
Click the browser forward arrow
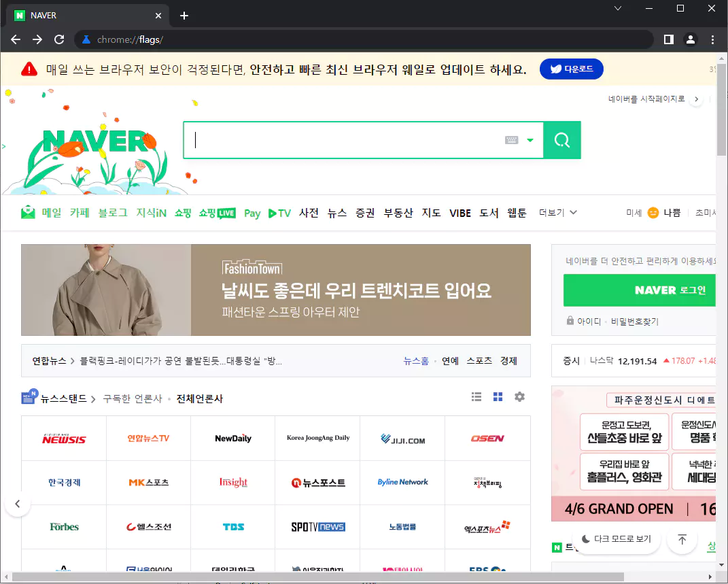(x=37, y=39)
